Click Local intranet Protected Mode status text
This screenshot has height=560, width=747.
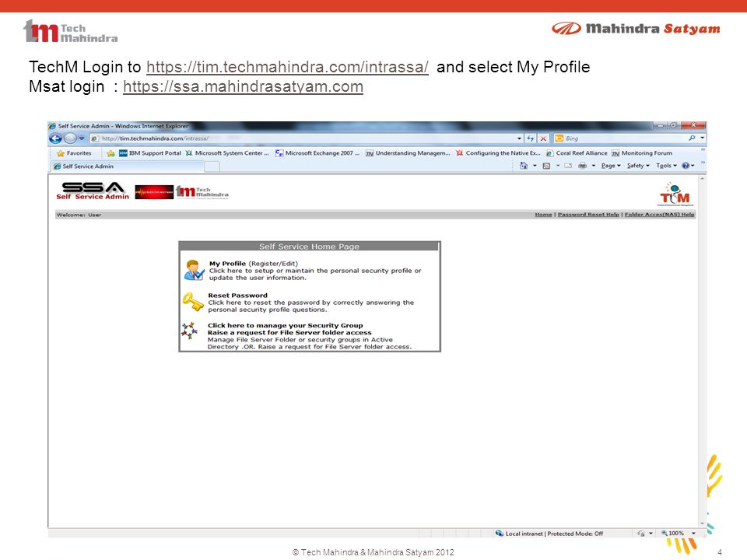(554, 534)
